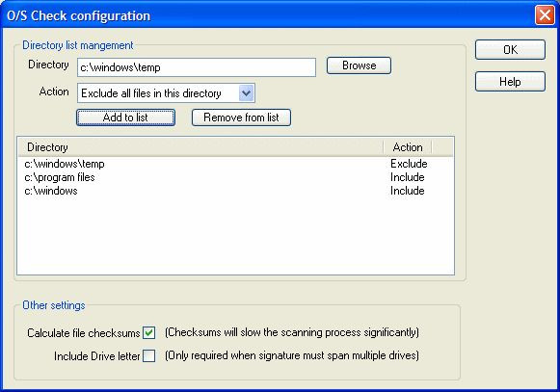Select the c:\program files list row

click(236, 177)
